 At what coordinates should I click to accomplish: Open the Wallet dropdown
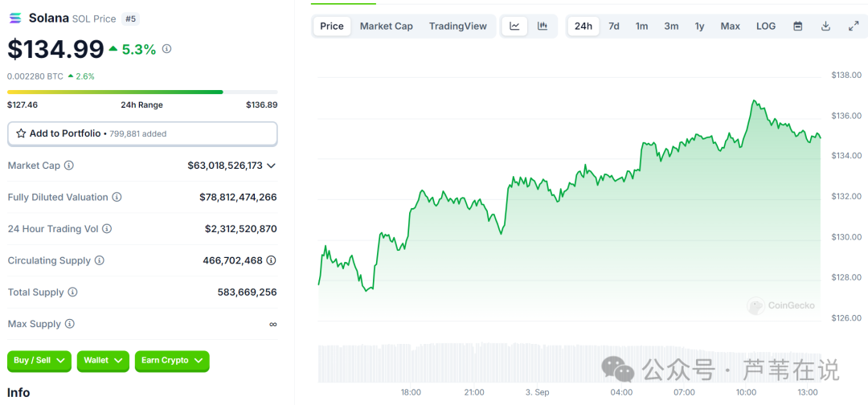[103, 361]
